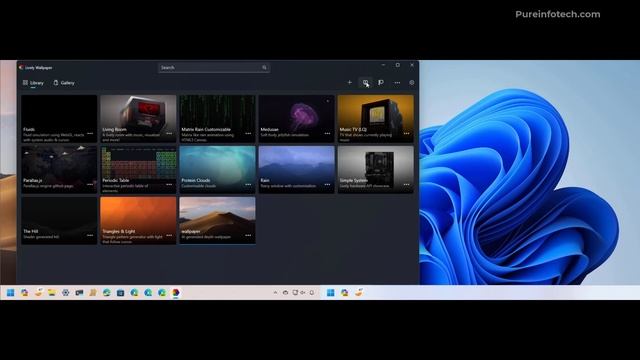
Task: Open the wallpaper card three-dot menu
Action: pos(248,236)
